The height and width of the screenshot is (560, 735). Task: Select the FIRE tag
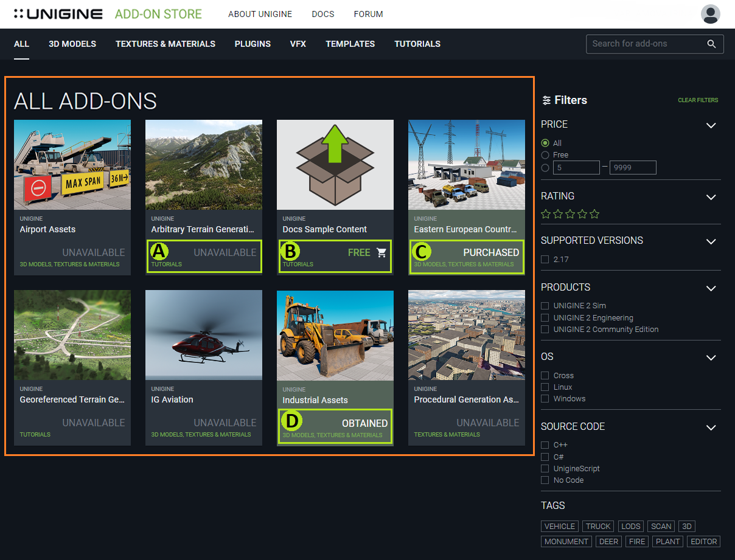coord(637,541)
